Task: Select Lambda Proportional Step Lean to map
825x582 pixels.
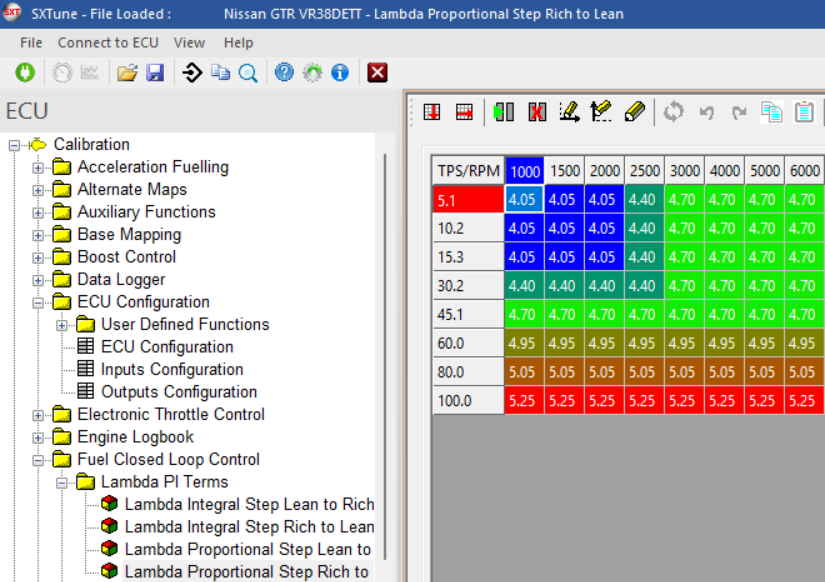Action: click(248, 549)
